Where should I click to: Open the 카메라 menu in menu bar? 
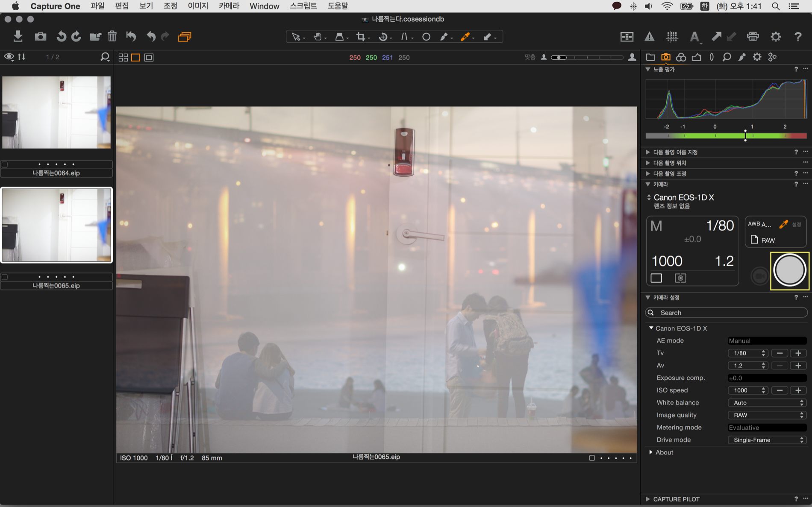point(229,6)
